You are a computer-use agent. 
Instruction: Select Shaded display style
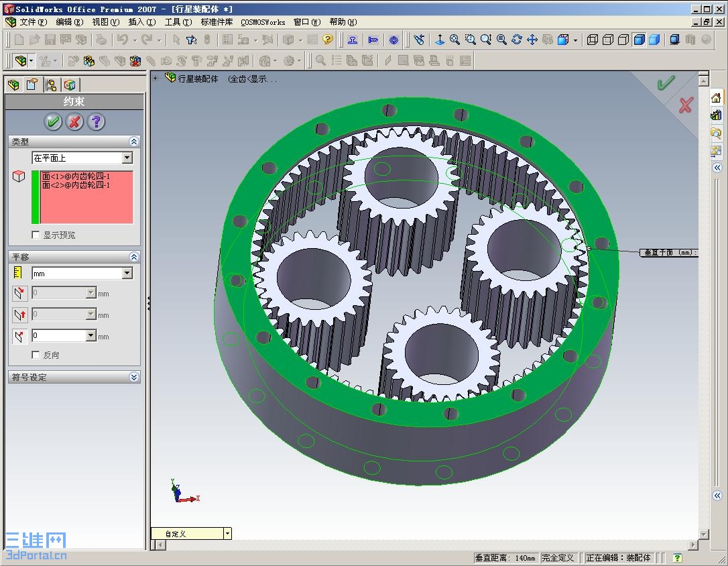tap(654, 40)
